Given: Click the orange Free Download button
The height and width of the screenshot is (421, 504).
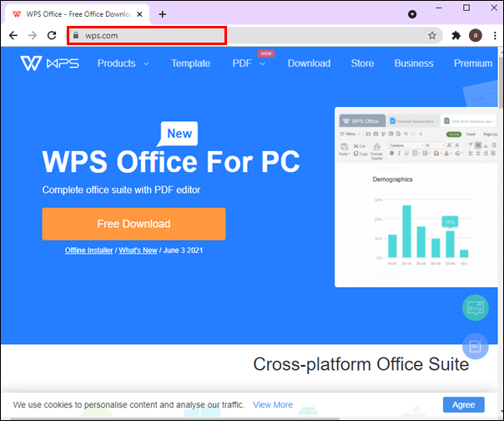Looking at the screenshot, I should click(x=134, y=224).
